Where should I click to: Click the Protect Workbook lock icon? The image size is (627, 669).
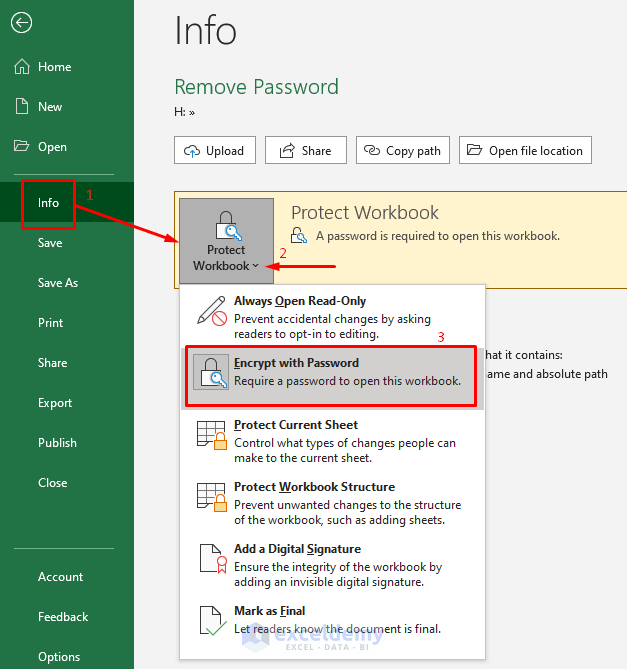[228, 226]
